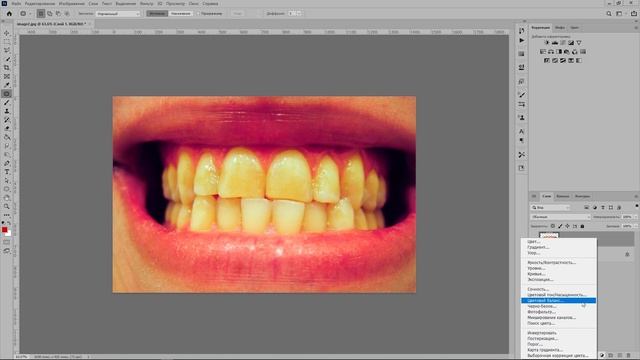The image size is (640, 360).
Task: Select the Hand tool
Action: click(x=7, y=198)
